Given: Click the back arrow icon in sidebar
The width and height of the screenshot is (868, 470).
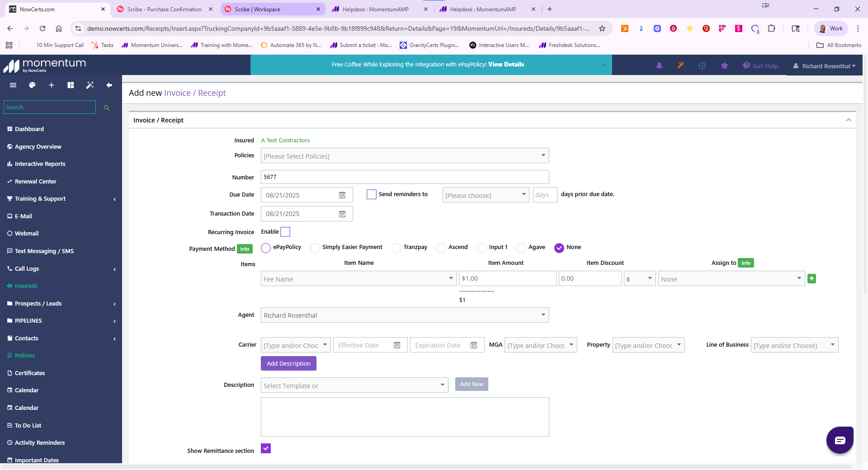Looking at the screenshot, I should (x=109, y=85).
